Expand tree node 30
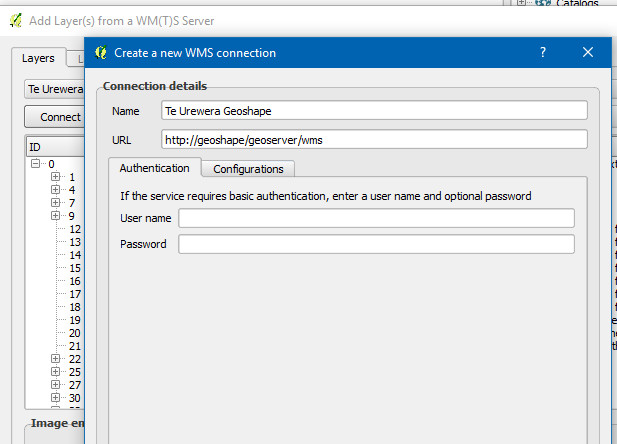Viewport: 617px width, 444px height. [55, 398]
